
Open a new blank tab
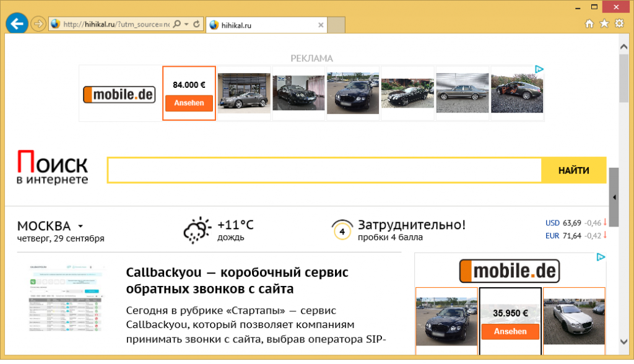(336, 25)
